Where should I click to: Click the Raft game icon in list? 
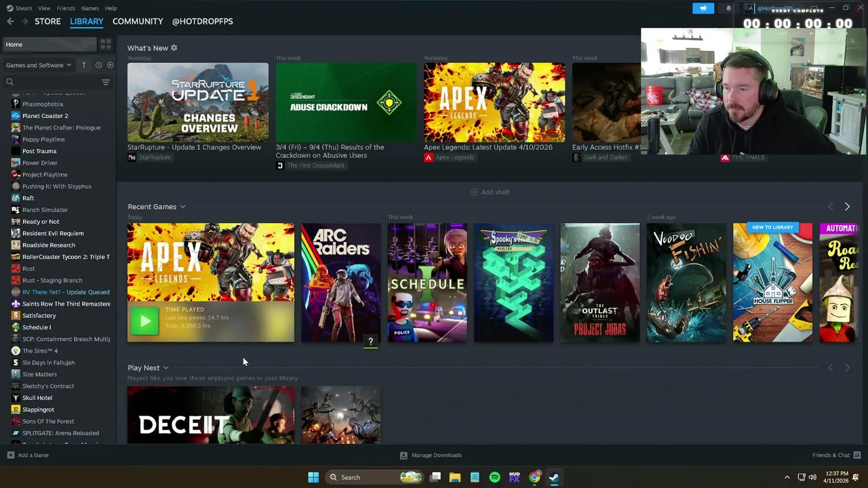click(16, 199)
